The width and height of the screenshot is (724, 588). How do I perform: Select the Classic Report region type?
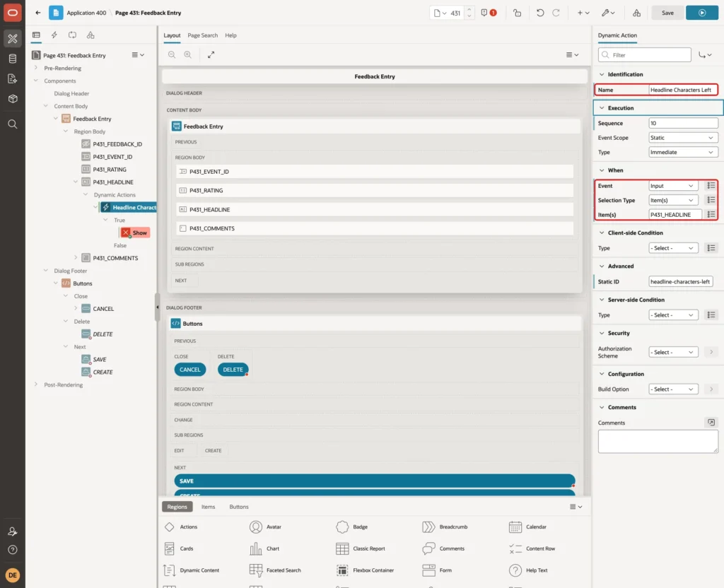point(360,548)
